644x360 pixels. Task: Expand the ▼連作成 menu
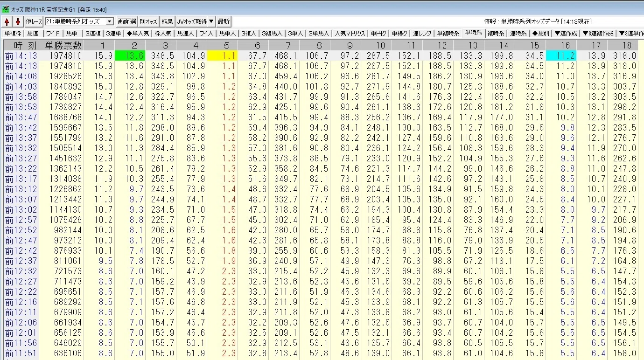566,34
